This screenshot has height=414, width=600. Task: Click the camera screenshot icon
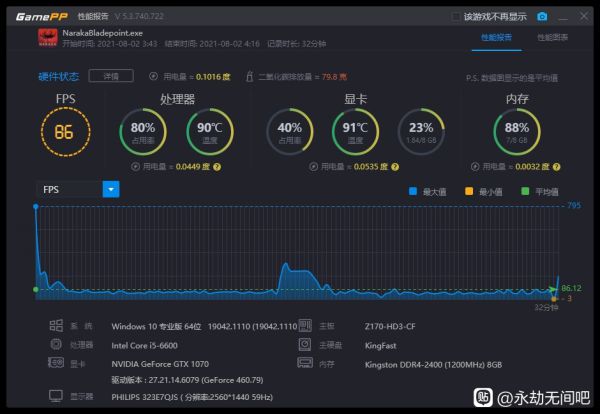(x=542, y=16)
